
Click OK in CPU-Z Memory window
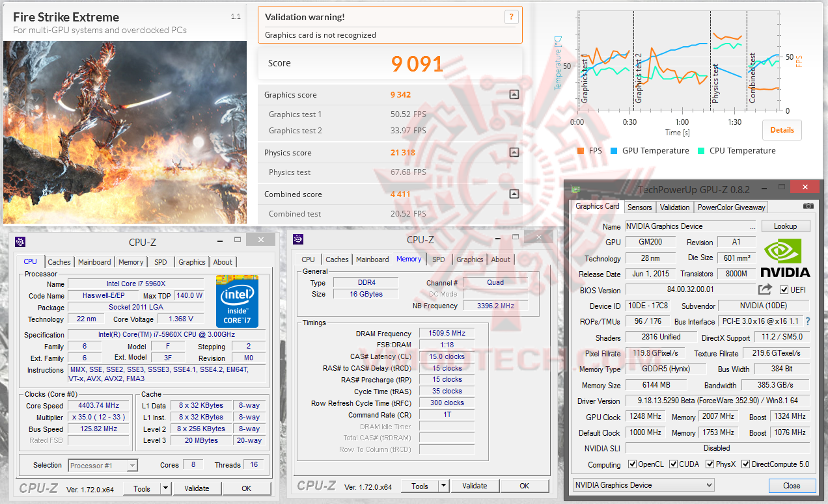(x=525, y=486)
